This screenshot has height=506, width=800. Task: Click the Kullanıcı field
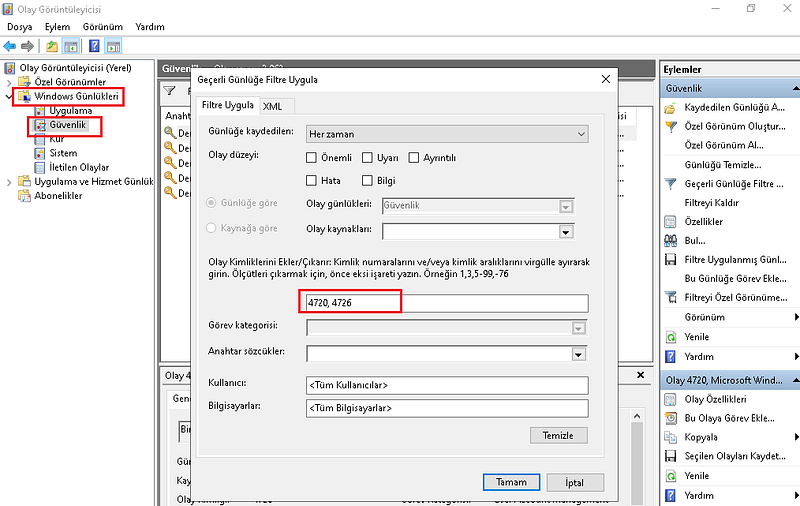(447, 385)
